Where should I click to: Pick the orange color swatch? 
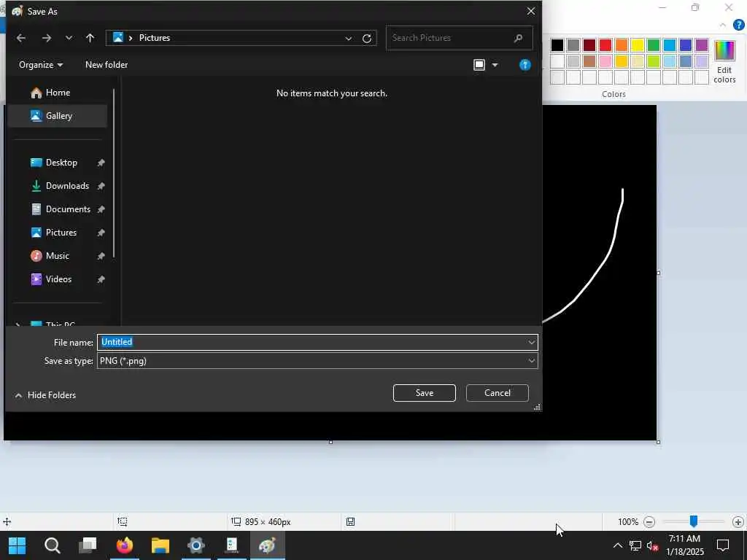pyautogui.click(x=622, y=45)
